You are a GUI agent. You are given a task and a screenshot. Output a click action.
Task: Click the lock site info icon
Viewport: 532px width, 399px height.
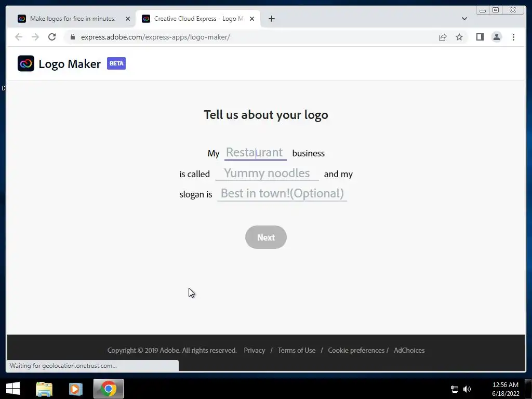coord(73,37)
